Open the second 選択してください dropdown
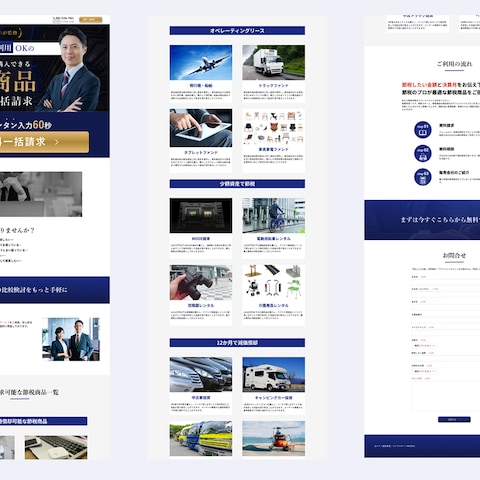 click(x=424, y=371)
